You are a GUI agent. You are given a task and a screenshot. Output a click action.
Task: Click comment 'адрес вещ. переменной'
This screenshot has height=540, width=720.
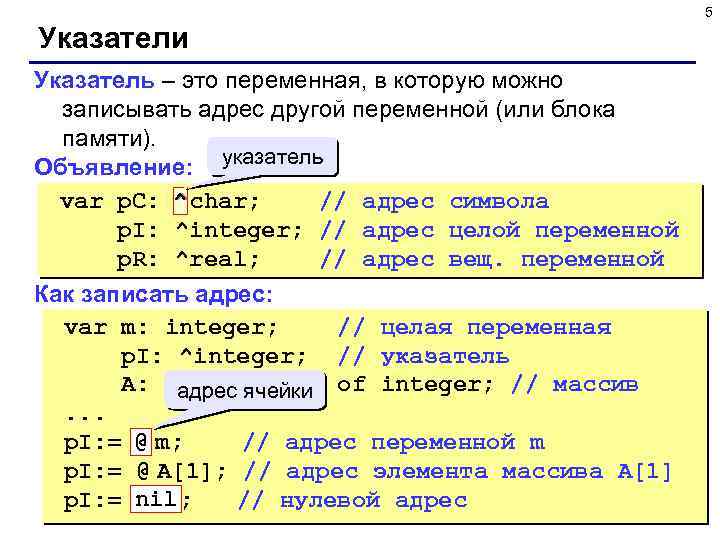point(513,260)
